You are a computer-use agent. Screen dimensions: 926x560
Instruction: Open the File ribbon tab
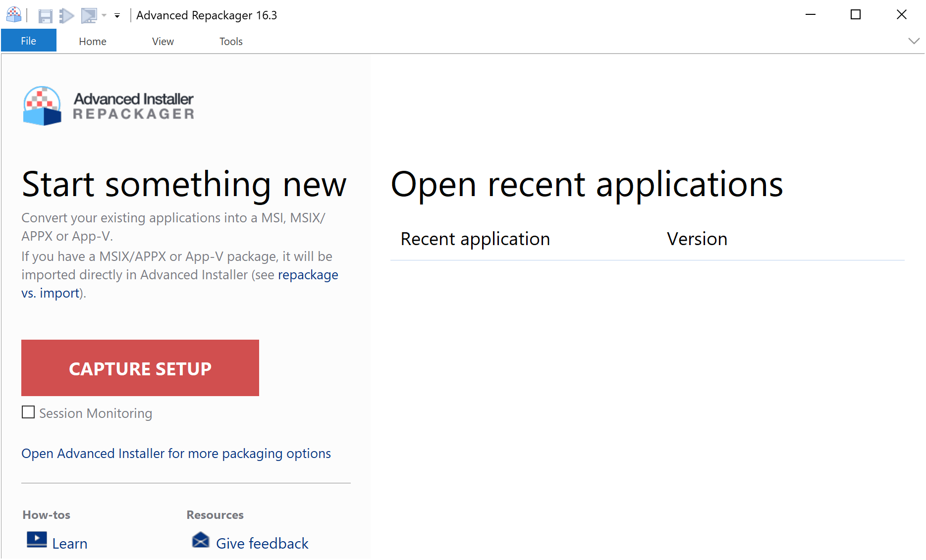(x=29, y=41)
